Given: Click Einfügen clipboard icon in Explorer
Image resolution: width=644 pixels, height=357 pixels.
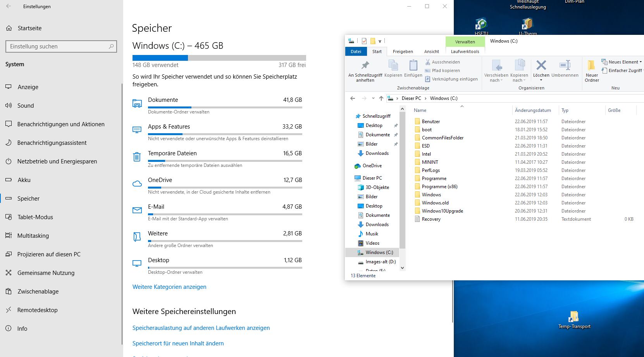Looking at the screenshot, I should point(413,65).
